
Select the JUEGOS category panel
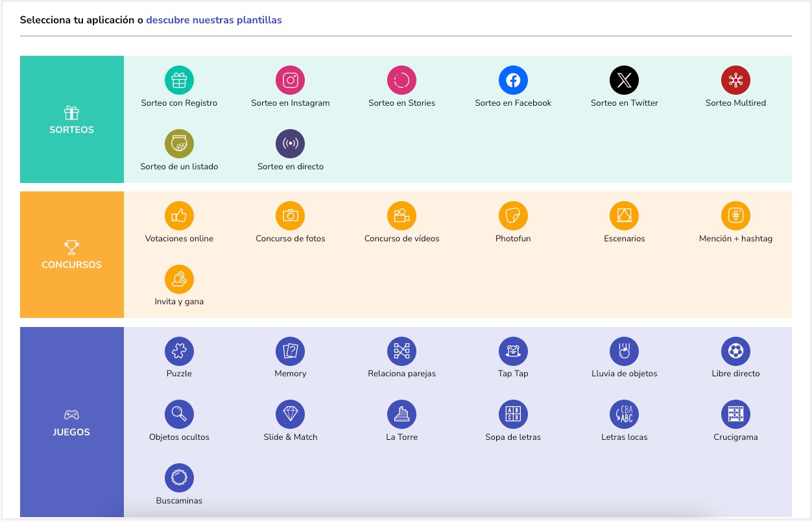(x=72, y=422)
